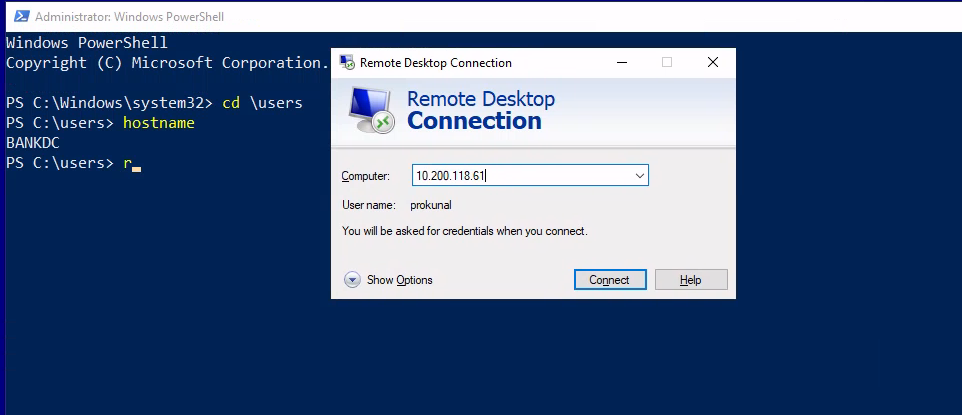The image size is (962, 415).
Task: Click the credentials notice text
Action: [465, 231]
